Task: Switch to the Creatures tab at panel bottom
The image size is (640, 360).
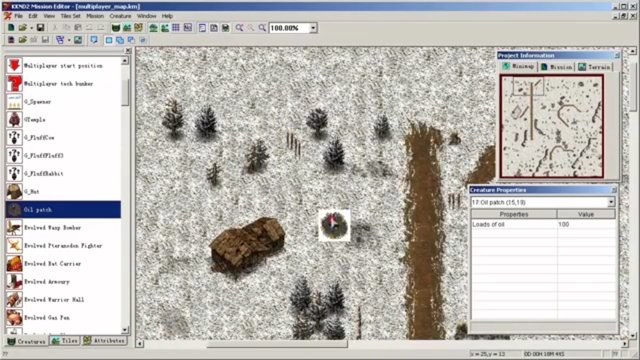Action: [x=27, y=341]
